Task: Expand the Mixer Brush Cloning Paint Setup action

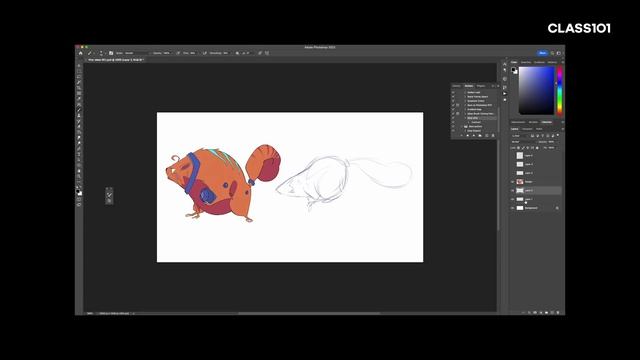Action: pyautogui.click(x=465, y=114)
